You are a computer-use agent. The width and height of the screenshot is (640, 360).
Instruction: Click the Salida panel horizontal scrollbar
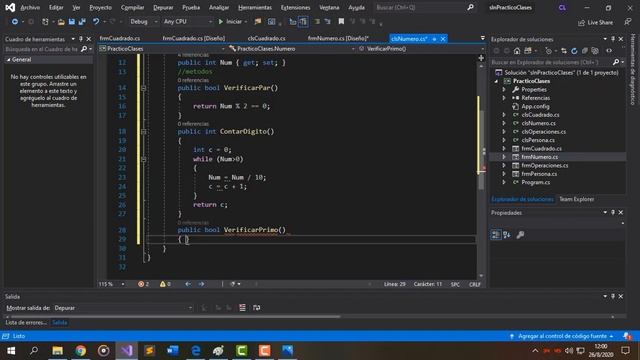176,316
